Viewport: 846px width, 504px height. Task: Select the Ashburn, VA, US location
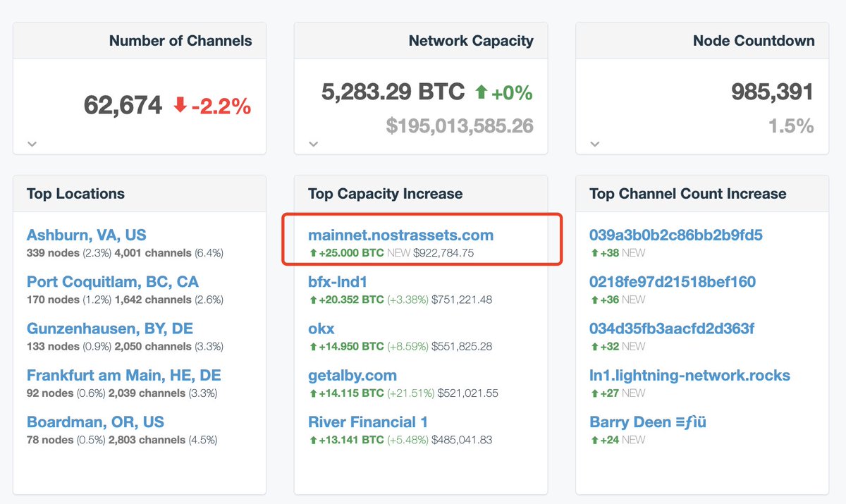(87, 234)
